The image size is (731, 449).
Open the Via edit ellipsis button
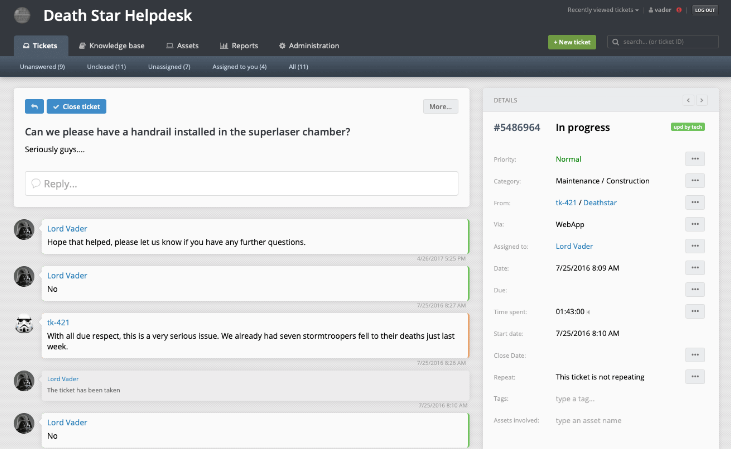(x=695, y=224)
